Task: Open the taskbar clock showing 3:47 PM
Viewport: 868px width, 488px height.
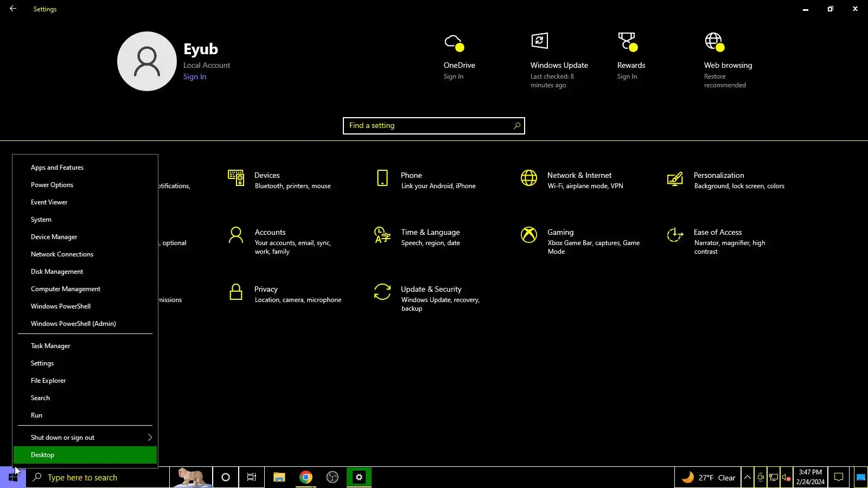Action: tap(810, 477)
